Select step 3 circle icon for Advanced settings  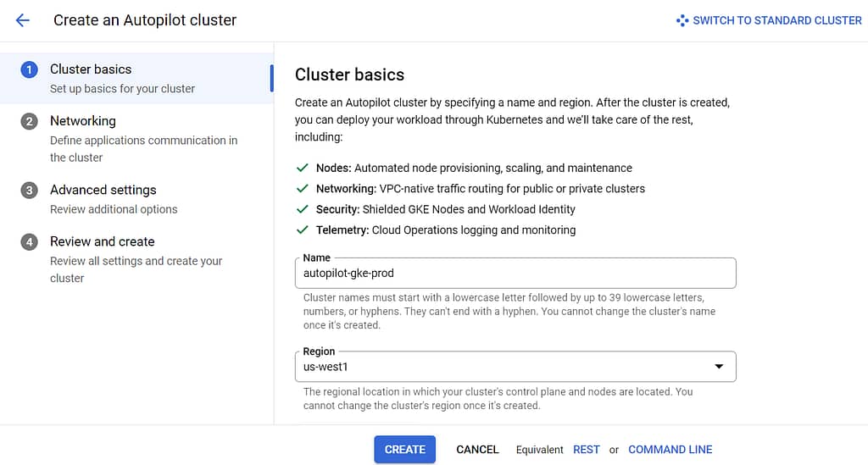click(30, 191)
